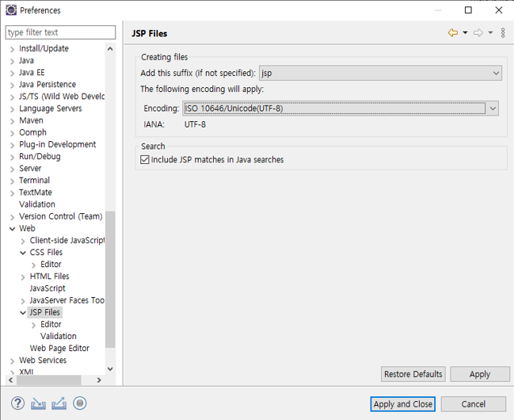
Task: Click the tree vertical scrollbar thumb
Action: click(x=110, y=279)
